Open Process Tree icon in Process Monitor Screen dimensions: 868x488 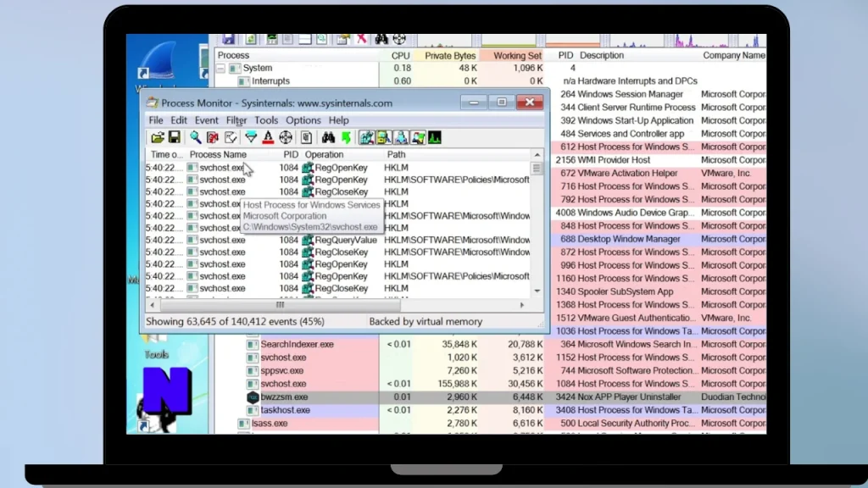click(306, 138)
